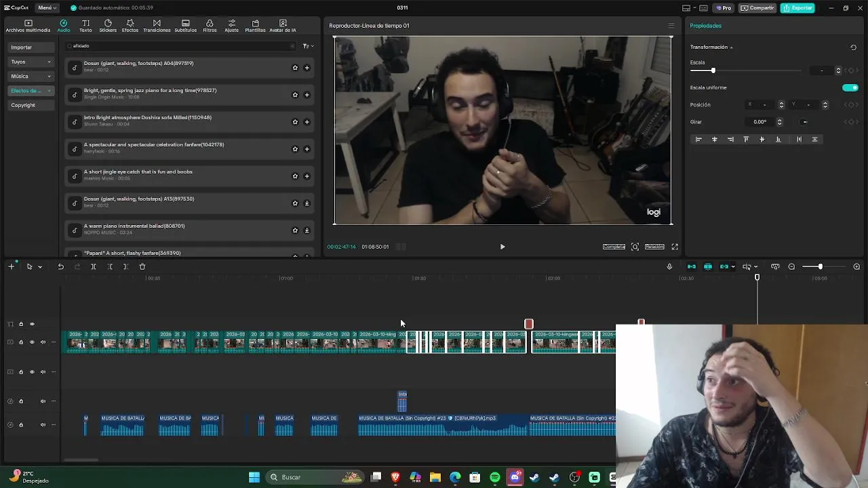
Task: Collapse the Transformación section
Action: coord(731,47)
